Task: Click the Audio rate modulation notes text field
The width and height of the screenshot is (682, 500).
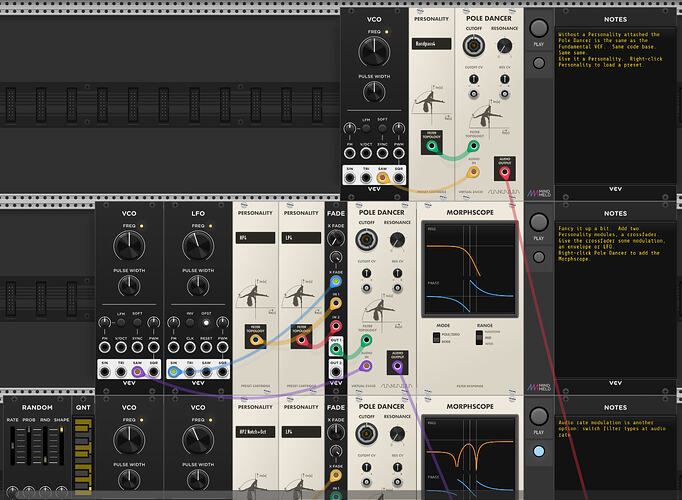Action: coord(615,458)
